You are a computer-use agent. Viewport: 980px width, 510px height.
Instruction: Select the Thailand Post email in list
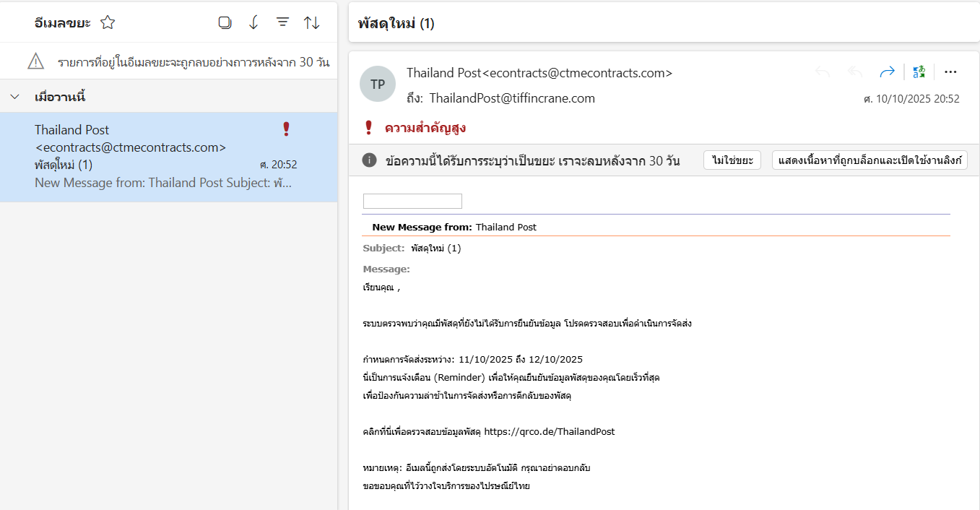(166, 156)
